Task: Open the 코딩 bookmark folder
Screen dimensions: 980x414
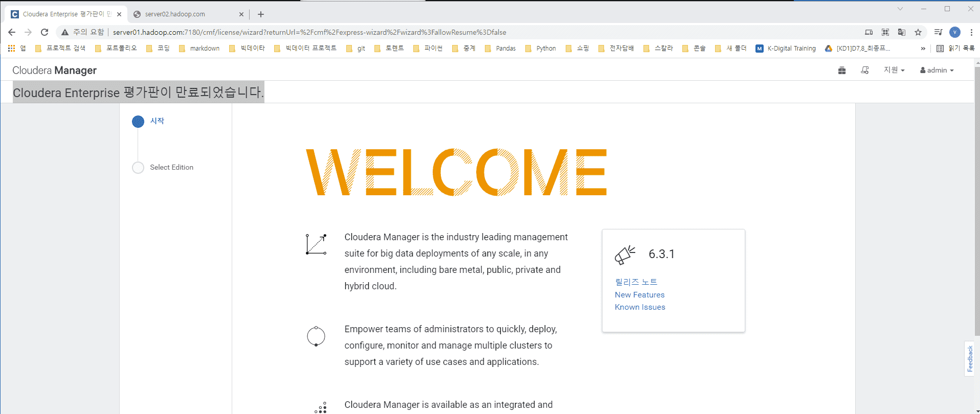Action: click(x=158, y=49)
